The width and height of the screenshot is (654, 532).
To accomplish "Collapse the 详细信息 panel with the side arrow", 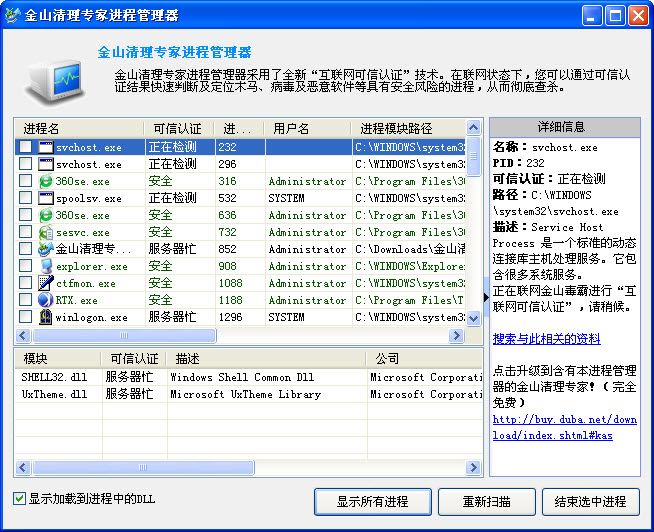I will coord(486,297).
